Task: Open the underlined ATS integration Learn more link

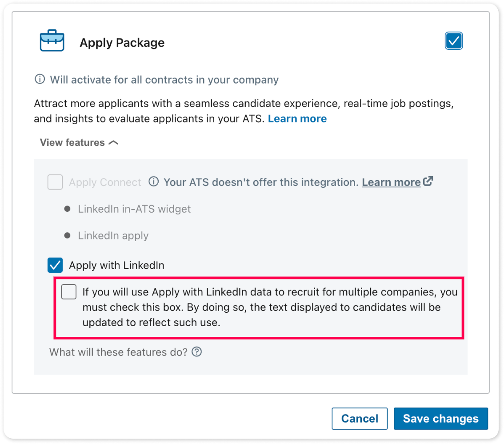Action: click(391, 182)
